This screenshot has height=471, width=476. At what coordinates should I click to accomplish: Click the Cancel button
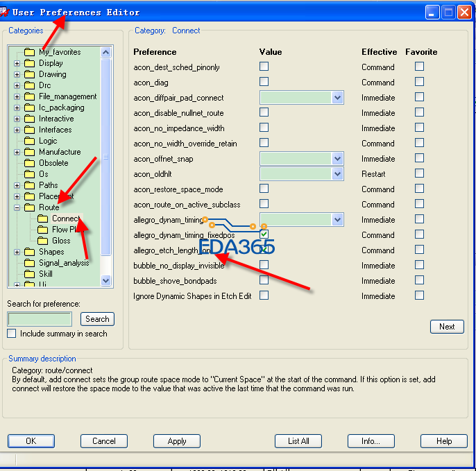pos(104,441)
